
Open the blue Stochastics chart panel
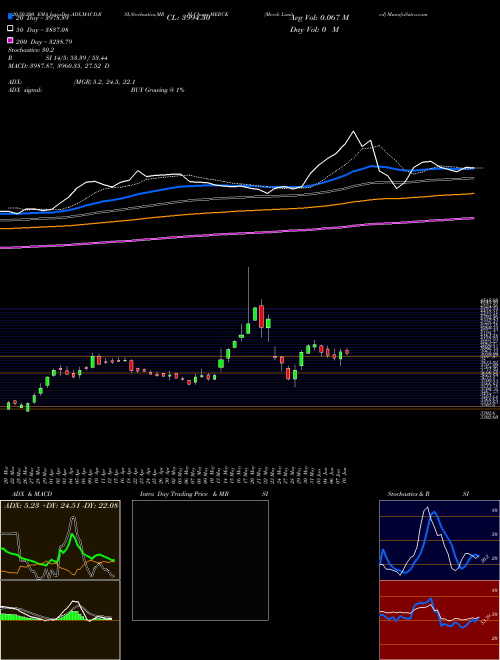coord(439,540)
